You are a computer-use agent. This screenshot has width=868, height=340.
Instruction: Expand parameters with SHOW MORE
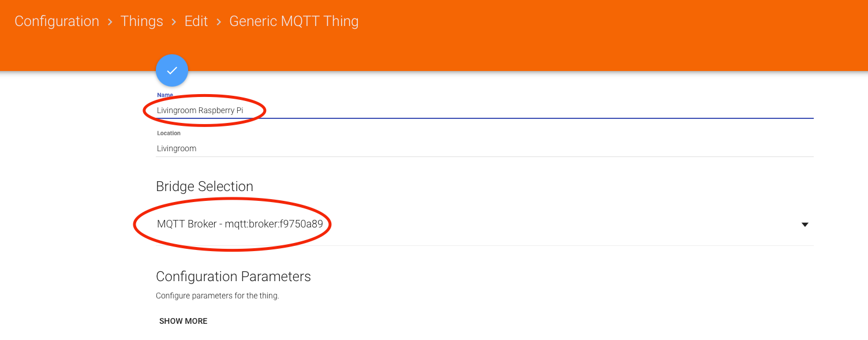[x=183, y=321]
